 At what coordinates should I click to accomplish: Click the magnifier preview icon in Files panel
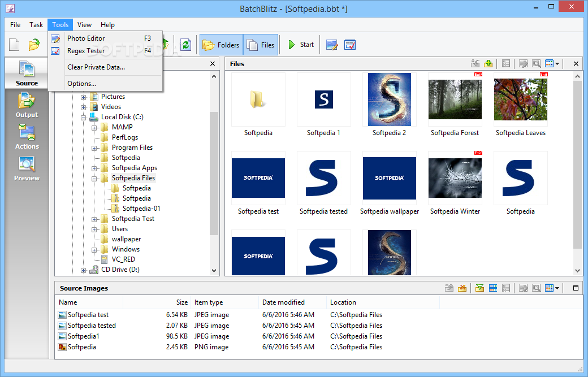(x=537, y=64)
